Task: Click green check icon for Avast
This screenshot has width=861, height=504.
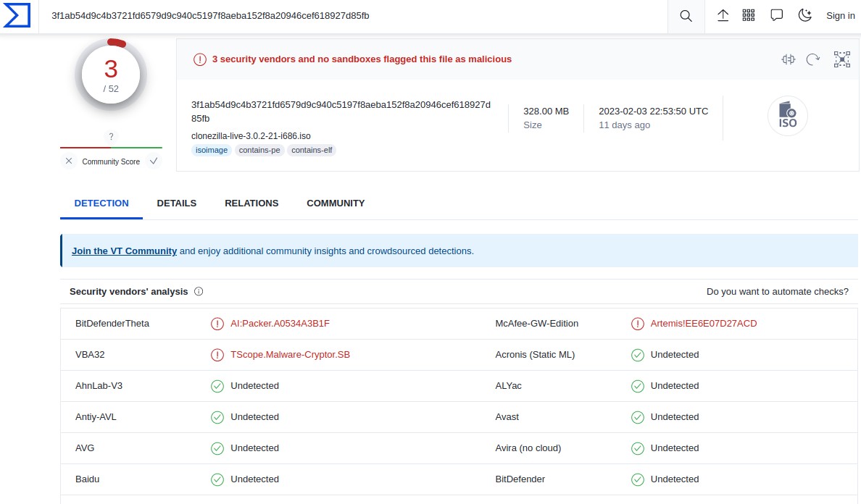Action: coord(638,417)
